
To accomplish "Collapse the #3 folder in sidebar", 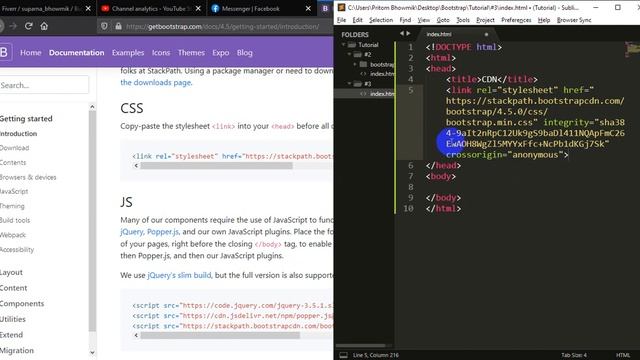I will [350, 84].
